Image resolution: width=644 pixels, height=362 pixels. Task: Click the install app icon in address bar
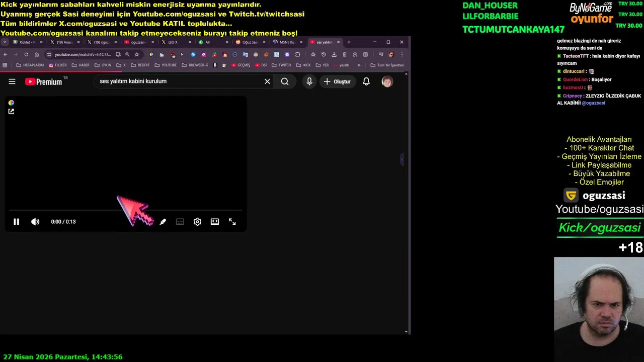tap(118, 54)
